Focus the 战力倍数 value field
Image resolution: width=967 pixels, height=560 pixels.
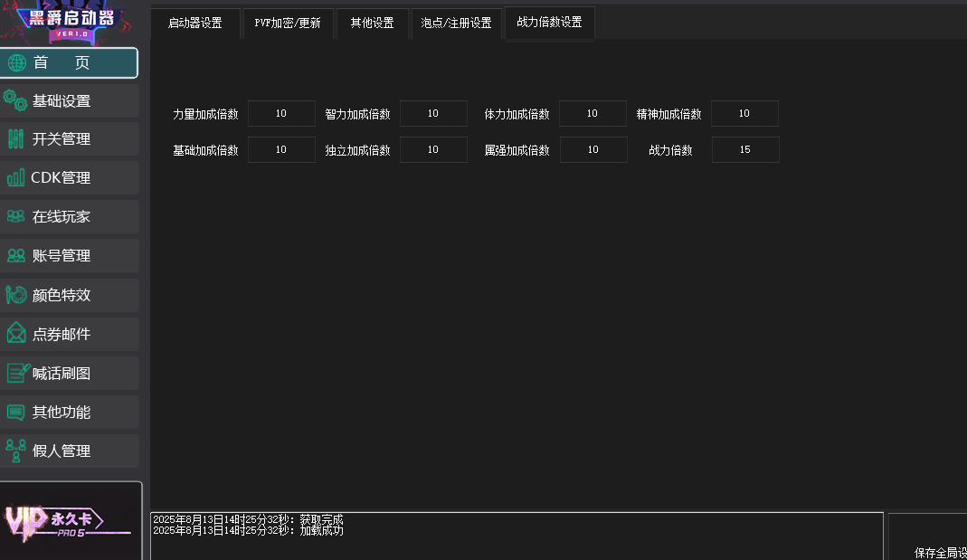click(x=744, y=150)
